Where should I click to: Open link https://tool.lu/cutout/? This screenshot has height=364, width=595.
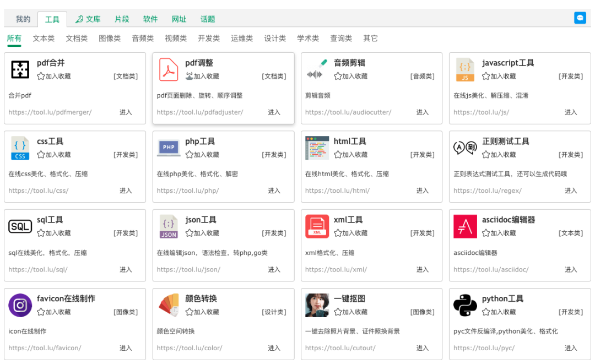340,348
